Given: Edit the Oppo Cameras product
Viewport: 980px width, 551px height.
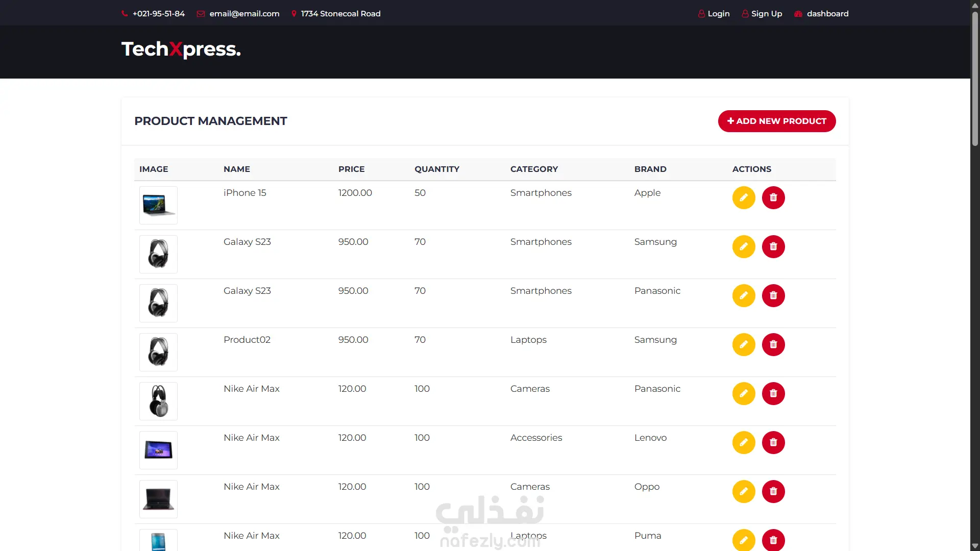Looking at the screenshot, I should (744, 491).
